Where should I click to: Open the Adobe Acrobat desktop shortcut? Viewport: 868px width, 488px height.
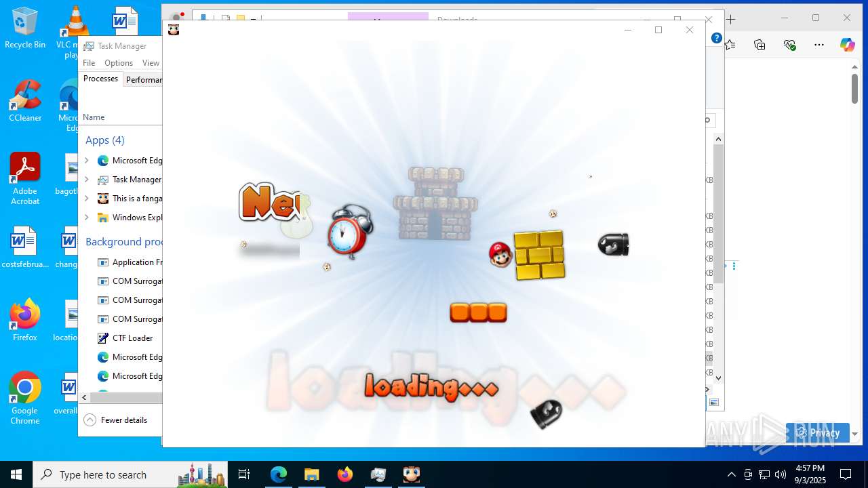click(25, 178)
